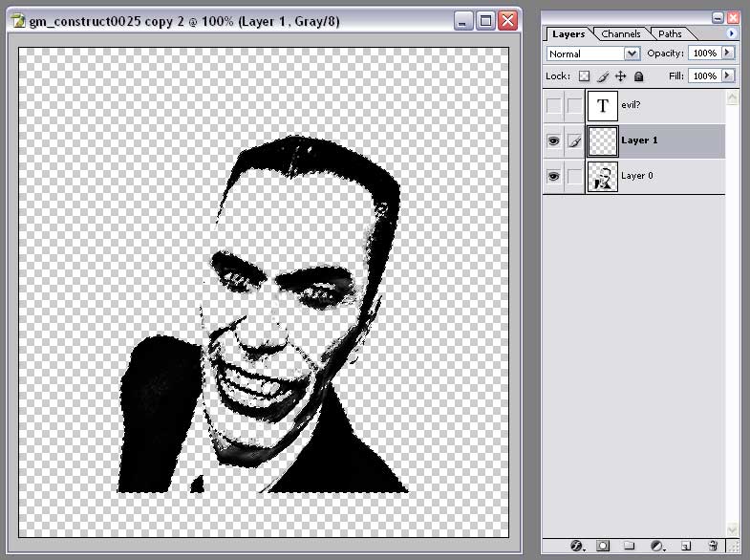The height and width of the screenshot is (560, 750).
Task: Show the evil? text layer
Action: 553,105
